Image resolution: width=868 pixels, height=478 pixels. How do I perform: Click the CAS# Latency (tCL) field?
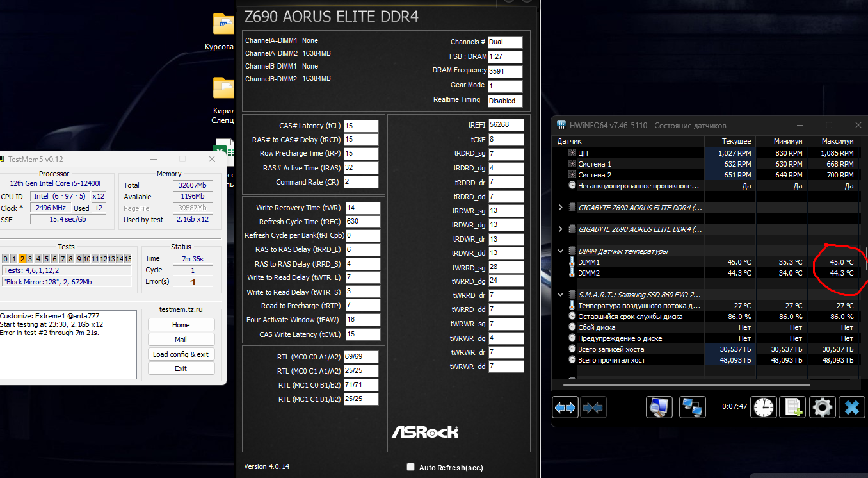361,126
